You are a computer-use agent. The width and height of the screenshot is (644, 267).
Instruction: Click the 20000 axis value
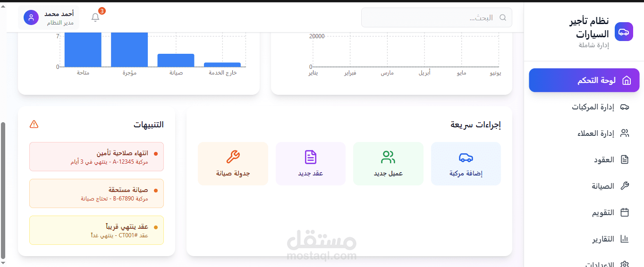pyautogui.click(x=317, y=36)
